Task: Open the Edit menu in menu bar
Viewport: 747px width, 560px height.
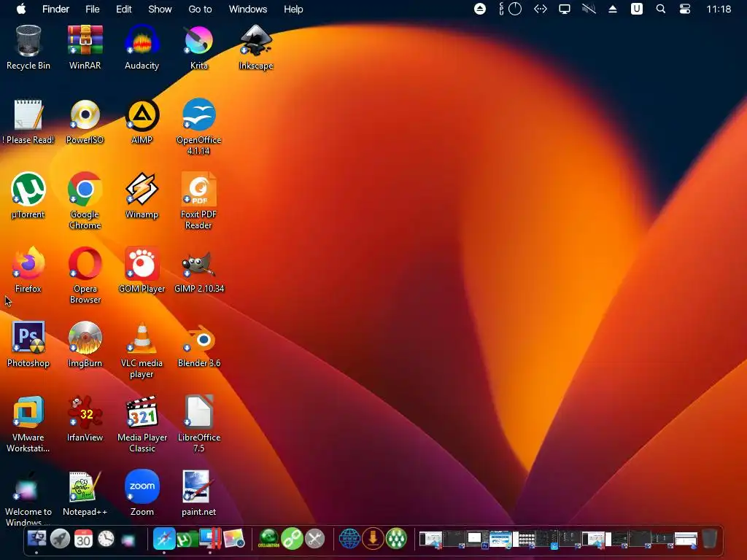Action: tap(124, 9)
